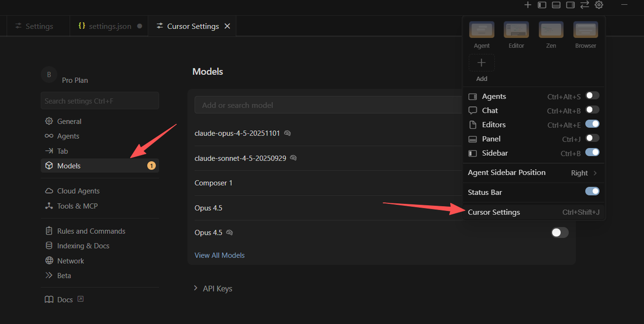Switch to the settings.json tab

tap(110, 26)
